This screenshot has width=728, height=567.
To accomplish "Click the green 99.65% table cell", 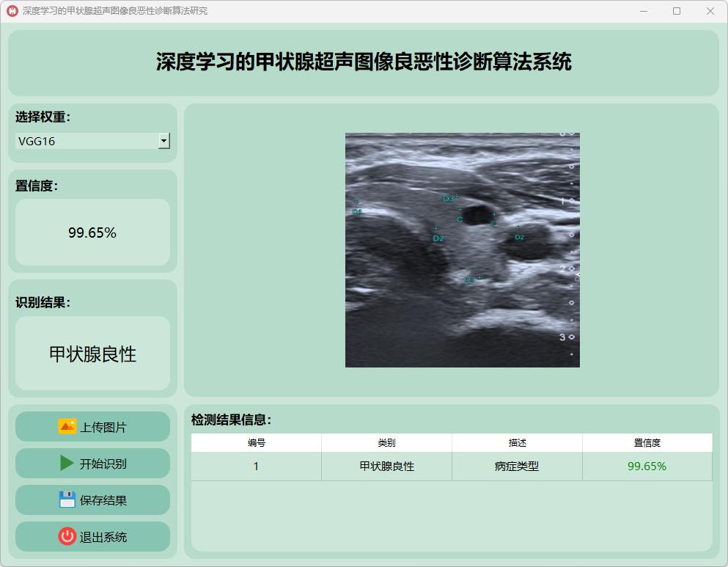I will click(x=647, y=467).
